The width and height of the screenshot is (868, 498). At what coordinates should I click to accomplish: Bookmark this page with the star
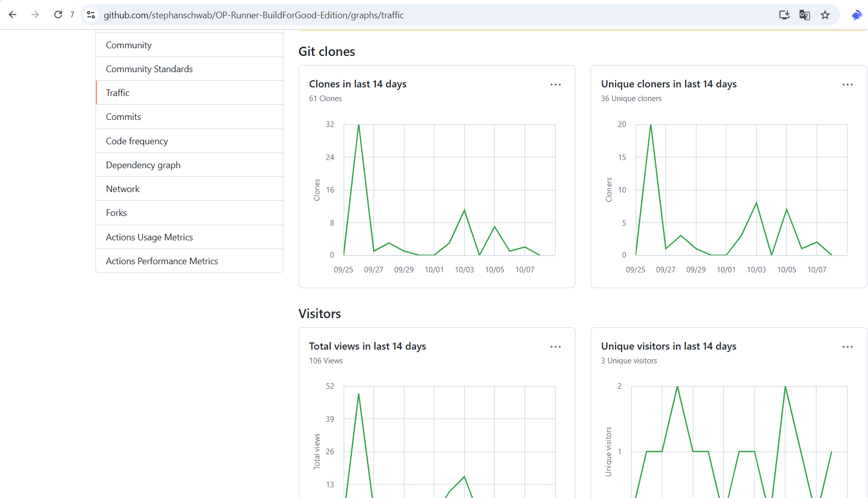click(x=825, y=15)
